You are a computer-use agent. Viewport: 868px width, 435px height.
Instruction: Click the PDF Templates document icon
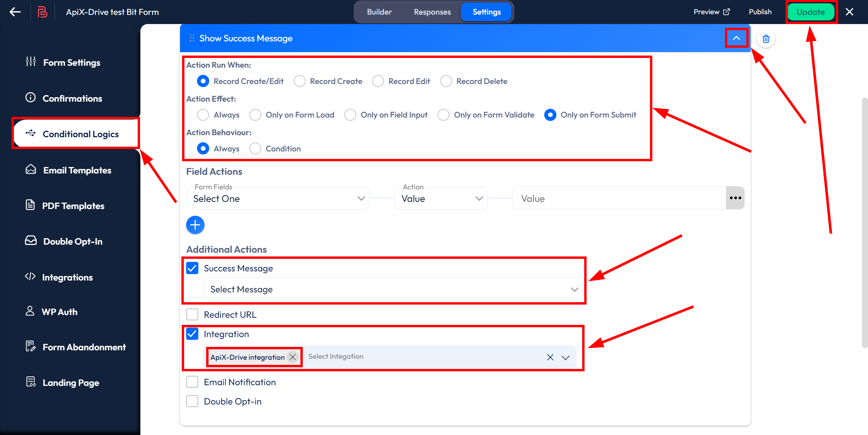point(30,205)
